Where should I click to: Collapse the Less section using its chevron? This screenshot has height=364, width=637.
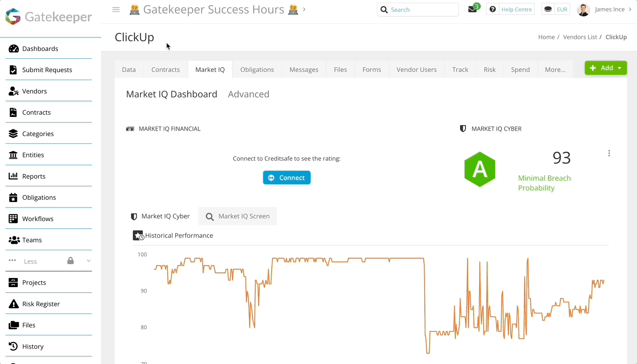coord(88,261)
